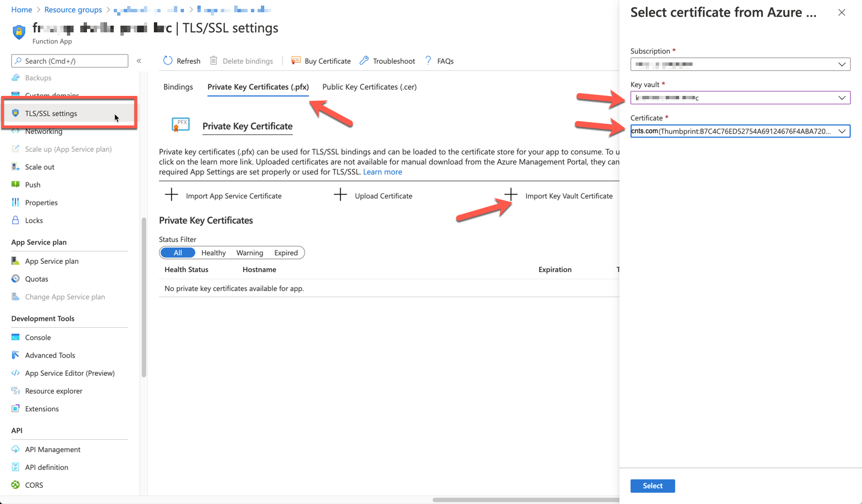The width and height of the screenshot is (862, 504).
Task: Open the Certificate dropdown
Action: click(740, 131)
